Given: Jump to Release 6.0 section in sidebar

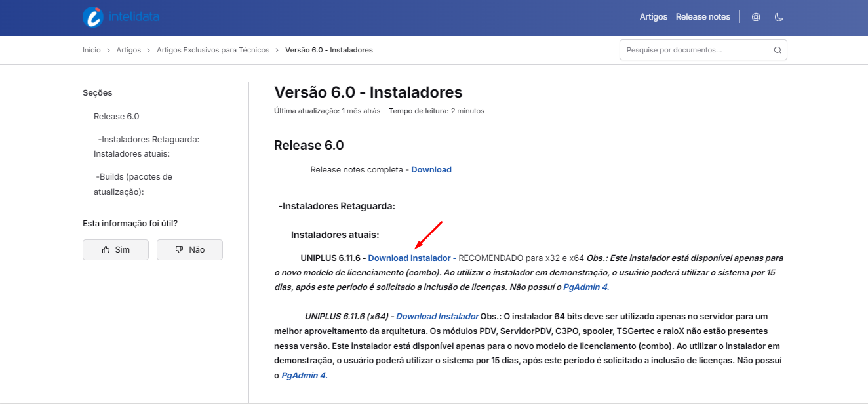Looking at the screenshot, I should (117, 117).
